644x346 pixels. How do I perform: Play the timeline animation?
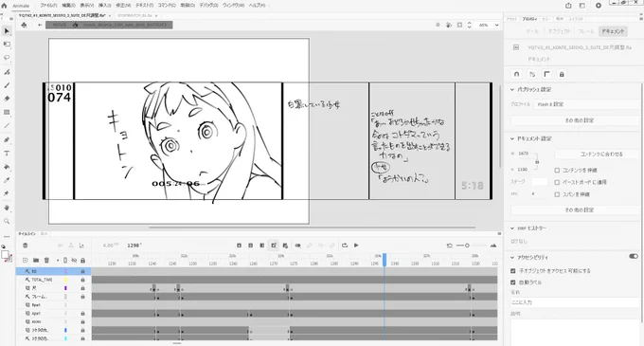click(356, 246)
